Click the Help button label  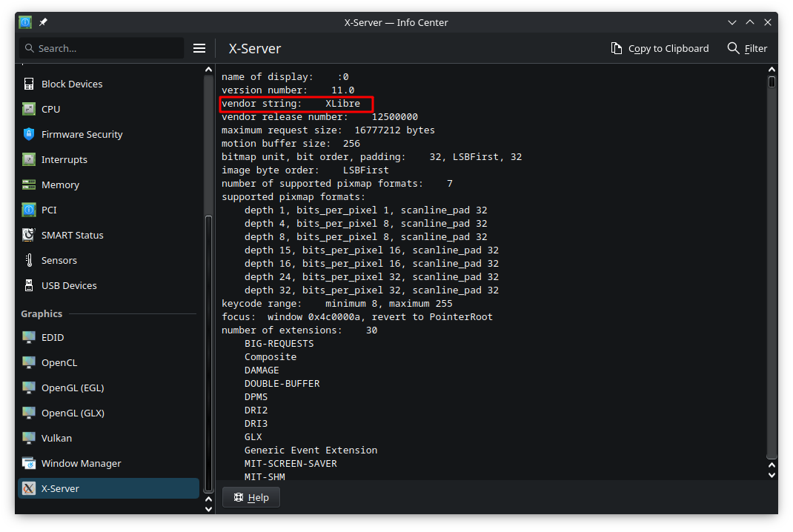point(258,498)
